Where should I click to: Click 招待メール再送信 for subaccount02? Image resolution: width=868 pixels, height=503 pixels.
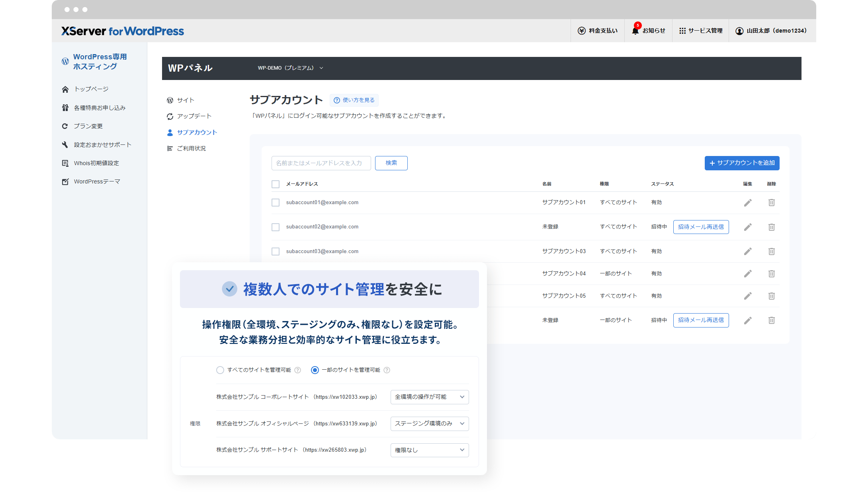[701, 227]
